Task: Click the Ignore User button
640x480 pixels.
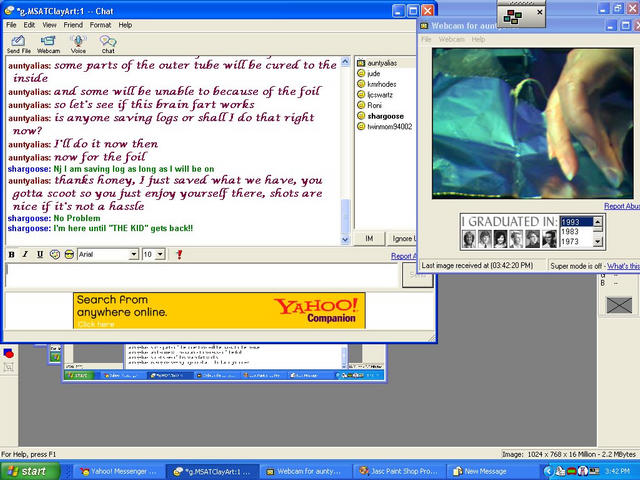Action: 402,238
